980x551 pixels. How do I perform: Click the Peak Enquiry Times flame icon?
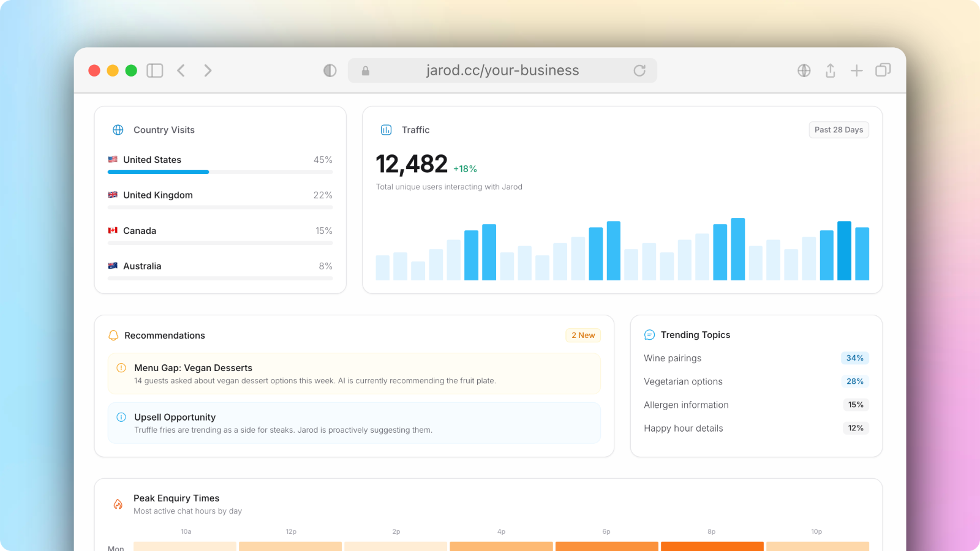118,504
